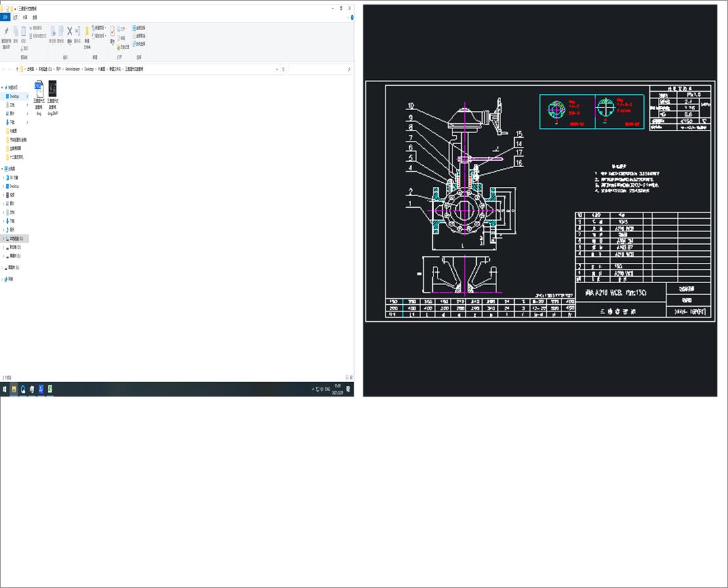This screenshot has height=588, width=728.
Task: Open the Easy access dropdown in ribbon
Action: click(99, 36)
